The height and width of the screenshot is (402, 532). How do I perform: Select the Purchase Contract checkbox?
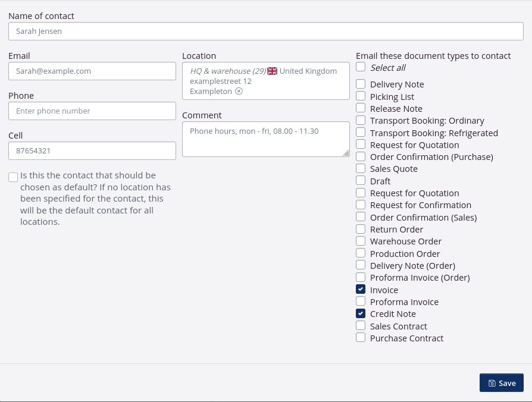pos(361,338)
